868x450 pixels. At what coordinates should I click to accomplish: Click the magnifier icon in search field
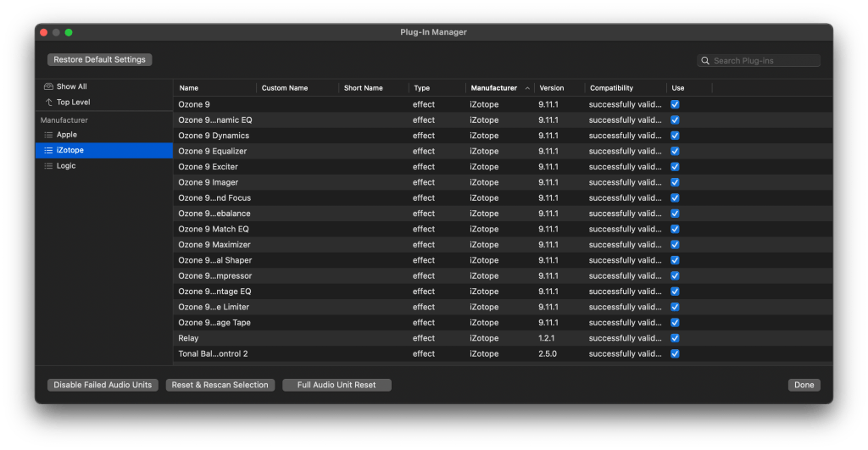click(705, 61)
